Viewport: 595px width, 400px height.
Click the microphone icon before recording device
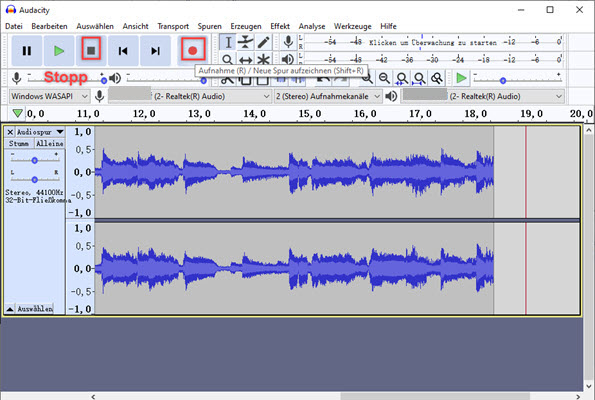[x=99, y=96]
